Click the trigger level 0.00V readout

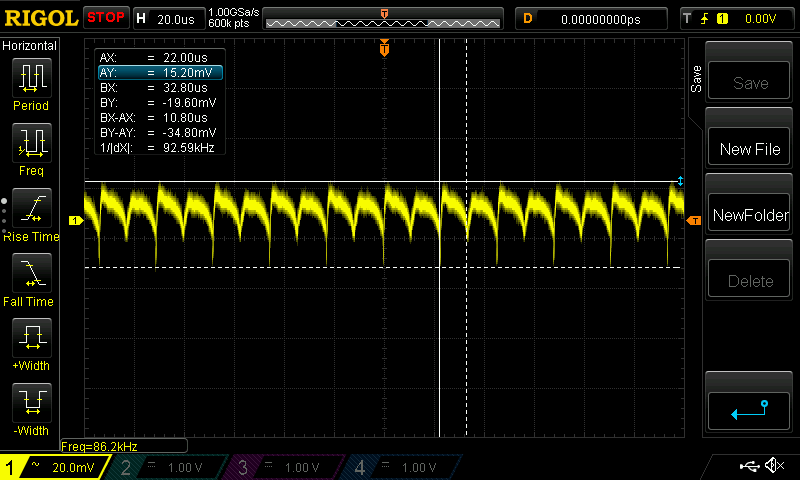click(760, 19)
